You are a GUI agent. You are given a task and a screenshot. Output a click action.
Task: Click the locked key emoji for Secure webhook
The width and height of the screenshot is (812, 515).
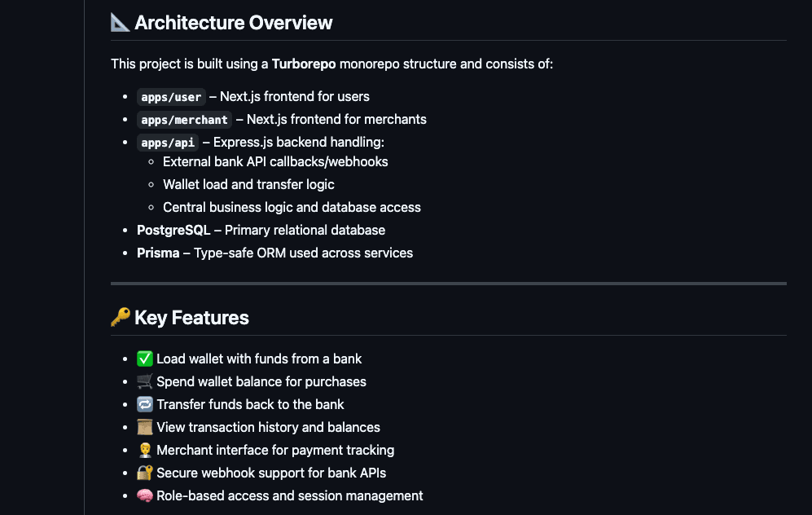[x=145, y=473]
